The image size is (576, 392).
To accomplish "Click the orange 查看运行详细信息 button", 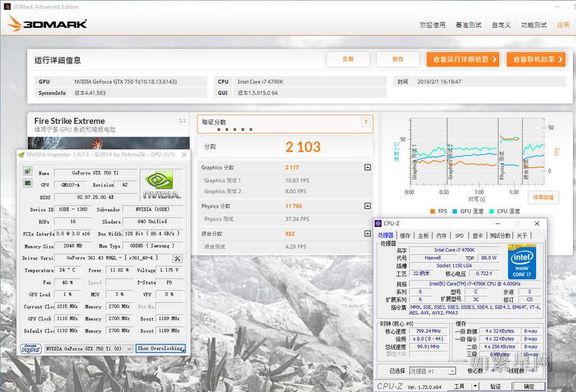I will [463, 59].
